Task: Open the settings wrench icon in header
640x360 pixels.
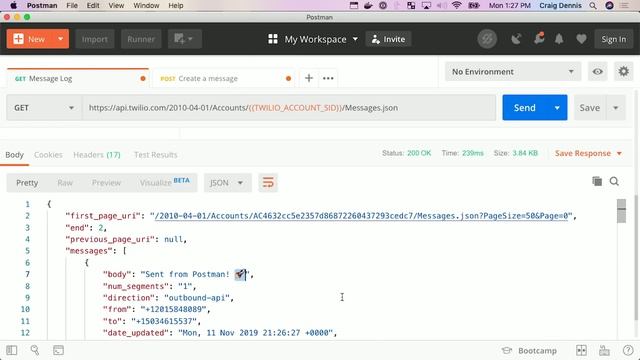Action: point(539,38)
